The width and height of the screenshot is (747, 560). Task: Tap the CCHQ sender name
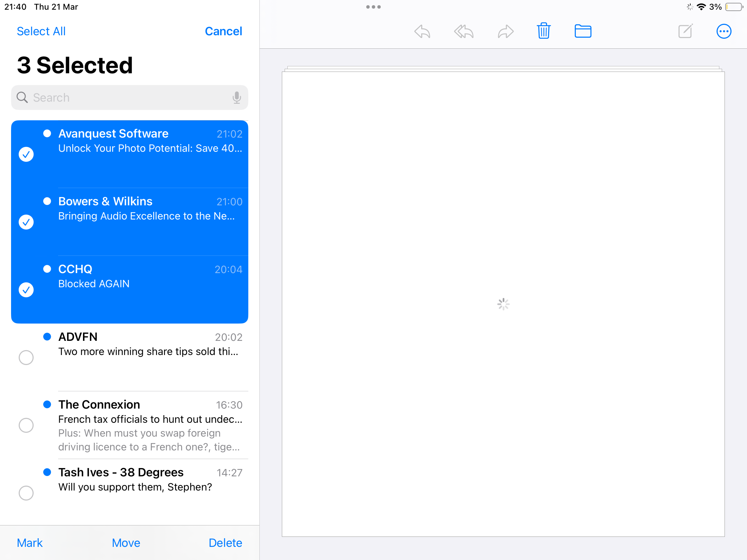pyautogui.click(x=75, y=269)
